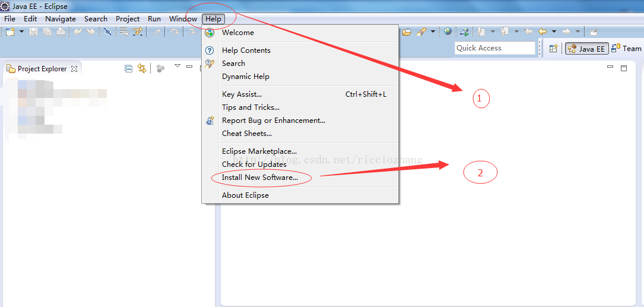Collapse All in Project Explorer
Image resolution: width=644 pixels, height=307 pixels.
pos(129,69)
